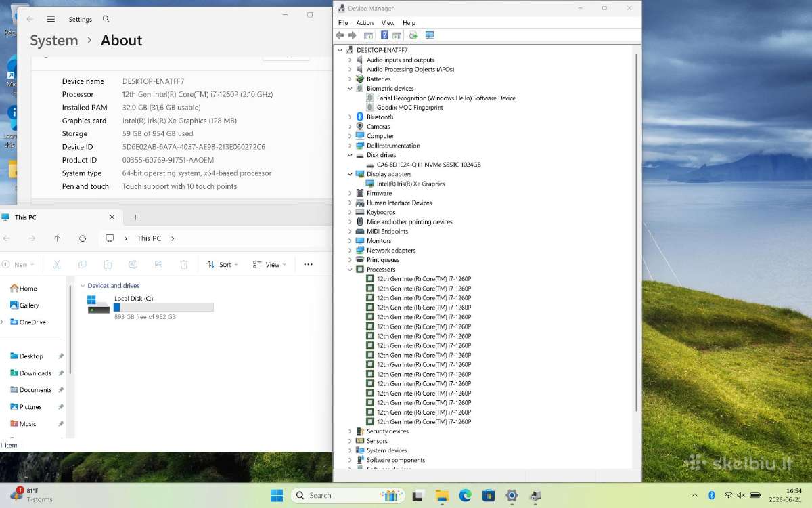
Task: Select Goodix MOC Fingerprint device
Action: pyautogui.click(x=409, y=107)
